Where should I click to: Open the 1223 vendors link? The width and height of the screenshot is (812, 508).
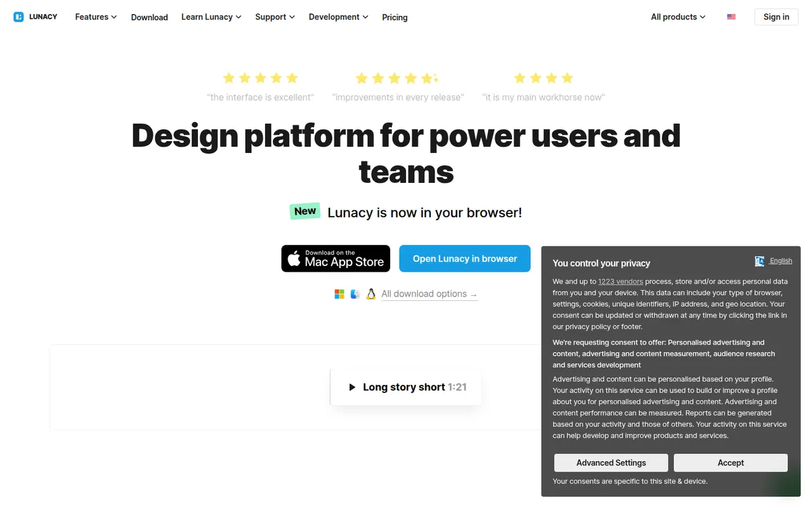(x=620, y=281)
